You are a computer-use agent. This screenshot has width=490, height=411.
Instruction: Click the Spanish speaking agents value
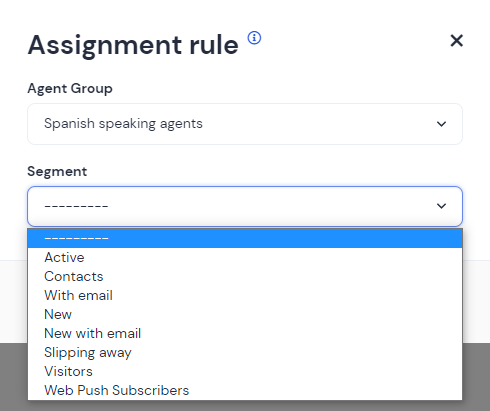pyautogui.click(x=123, y=124)
